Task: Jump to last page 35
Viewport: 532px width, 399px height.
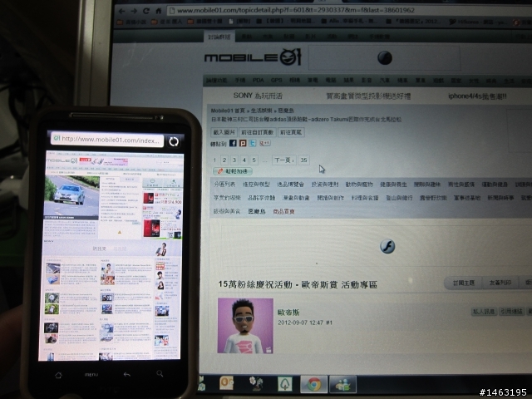Action: pyautogui.click(x=303, y=160)
